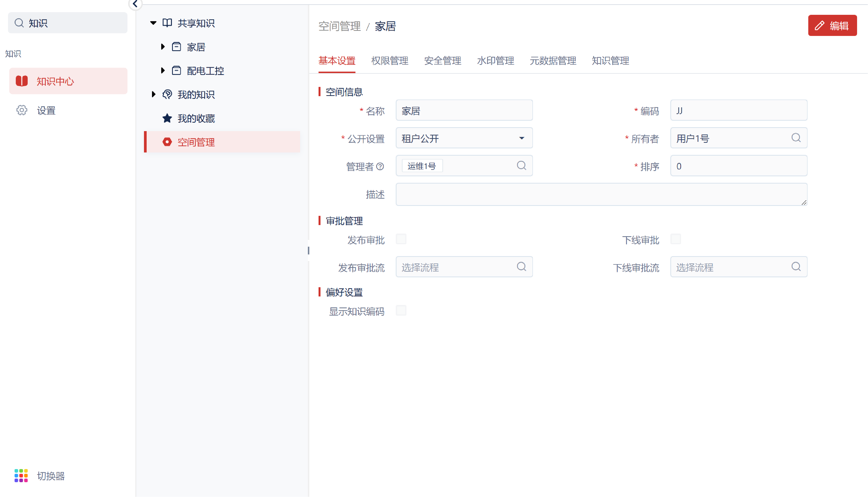Click the description text area
Screen dimensions: 868x497
(x=601, y=194)
